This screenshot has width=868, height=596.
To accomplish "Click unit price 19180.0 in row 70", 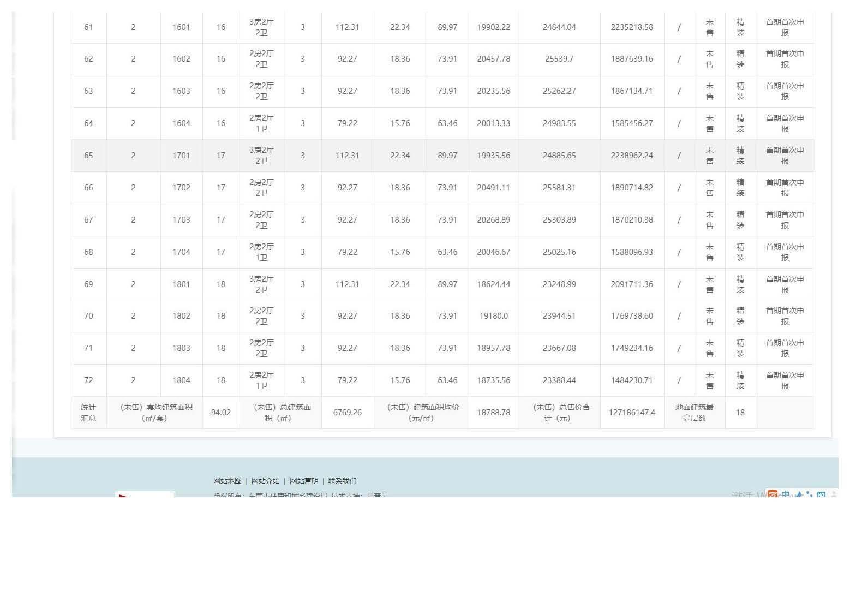I will (493, 316).
